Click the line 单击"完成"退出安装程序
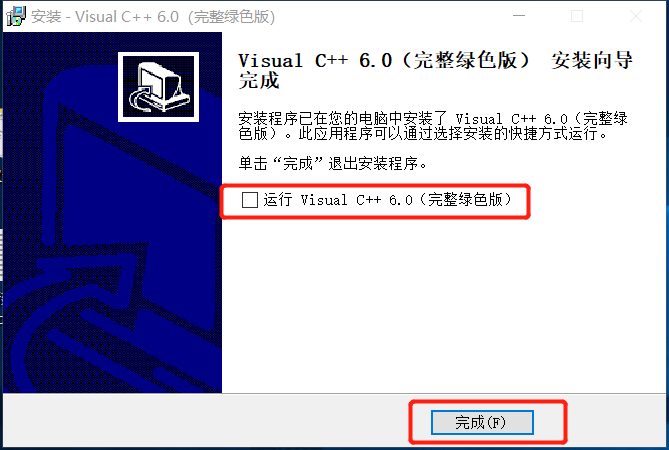669x450 pixels. (333, 163)
